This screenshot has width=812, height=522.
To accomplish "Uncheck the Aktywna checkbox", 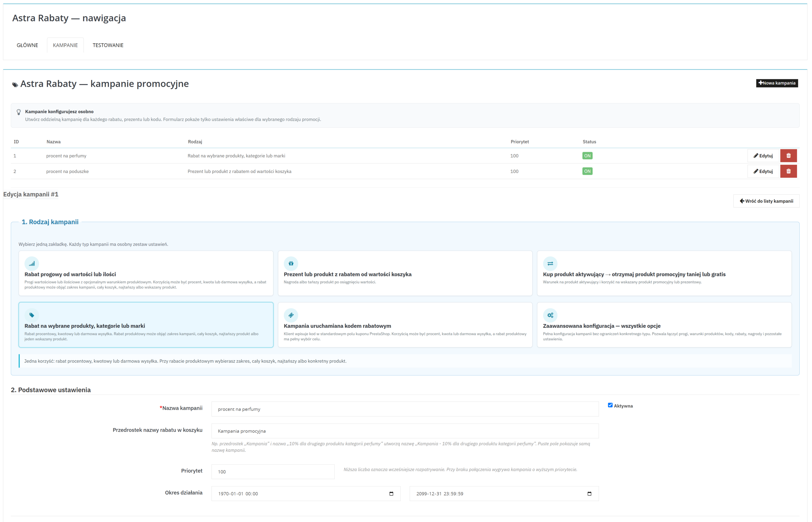I will pos(610,405).
